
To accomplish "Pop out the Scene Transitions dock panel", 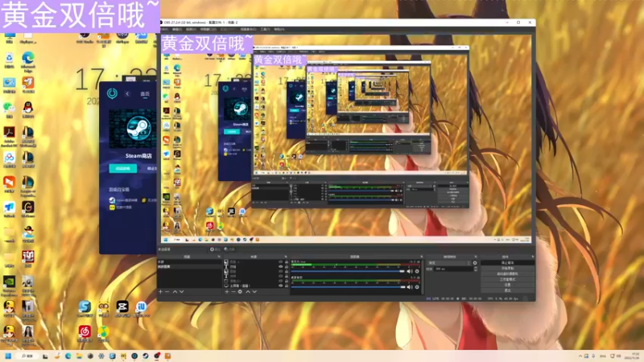I will pos(476,257).
